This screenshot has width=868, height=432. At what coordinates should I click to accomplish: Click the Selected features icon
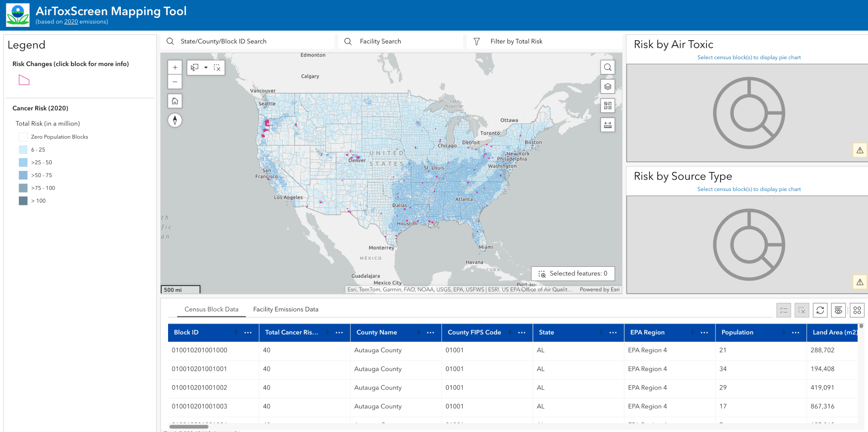pos(542,274)
